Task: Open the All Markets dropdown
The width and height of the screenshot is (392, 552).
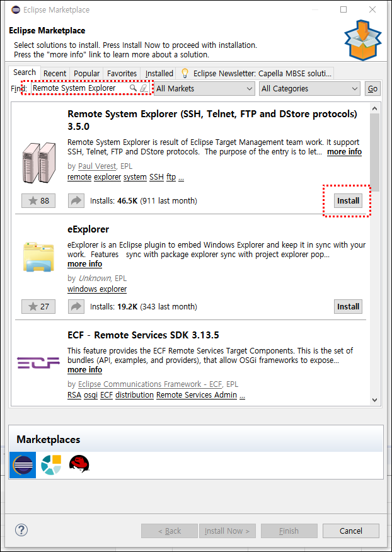Action: [x=204, y=89]
